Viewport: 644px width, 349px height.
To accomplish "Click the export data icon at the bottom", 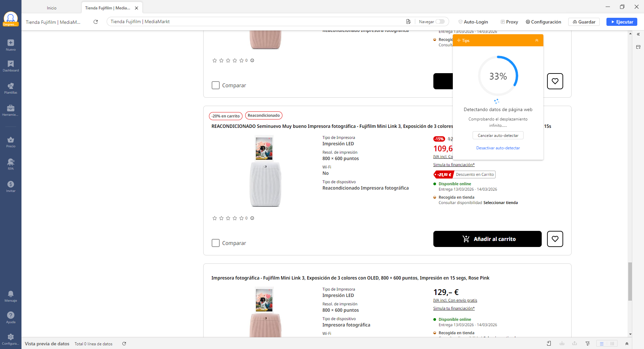I will pos(562,344).
